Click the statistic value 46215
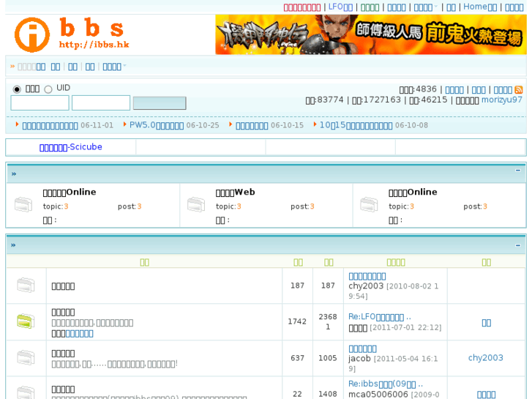 pos(434,100)
